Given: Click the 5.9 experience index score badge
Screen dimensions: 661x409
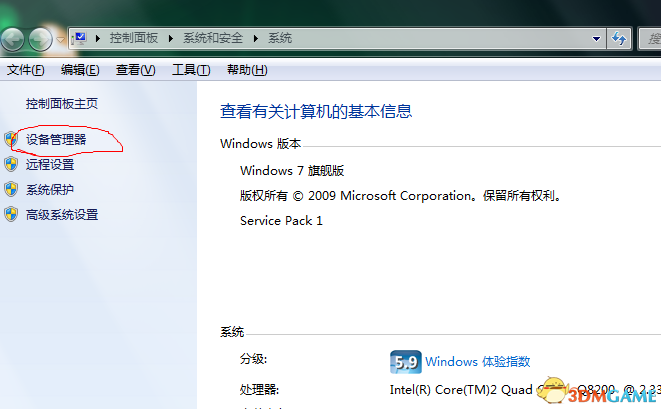Looking at the screenshot, I should [406, 362].
